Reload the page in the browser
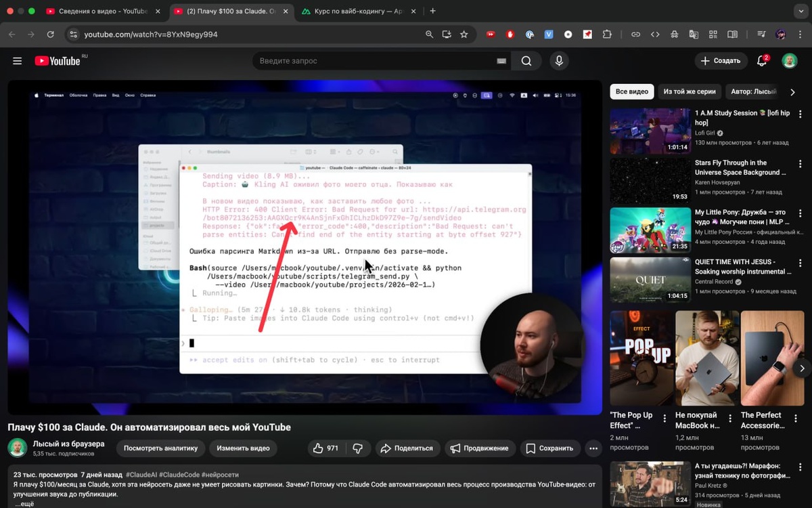The width and height of the screenshot is (812, 508). point(50,35)
